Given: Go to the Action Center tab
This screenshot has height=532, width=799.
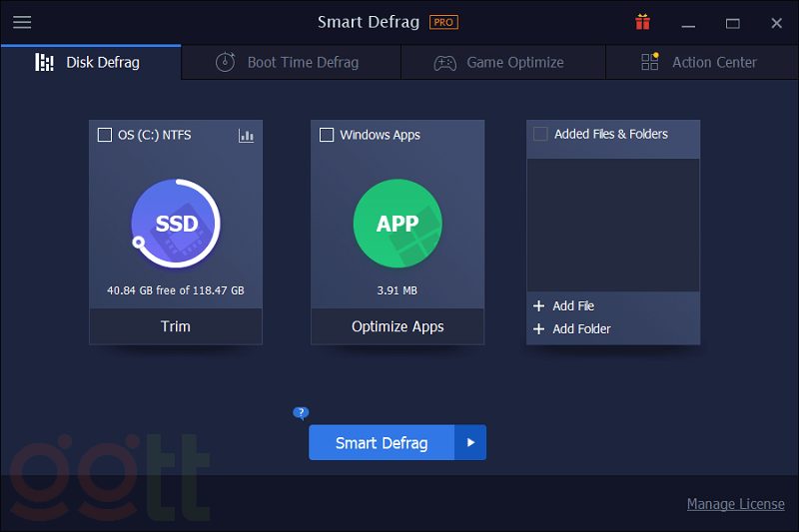Looking at the screenshot, I should click(x=701, y=62).
